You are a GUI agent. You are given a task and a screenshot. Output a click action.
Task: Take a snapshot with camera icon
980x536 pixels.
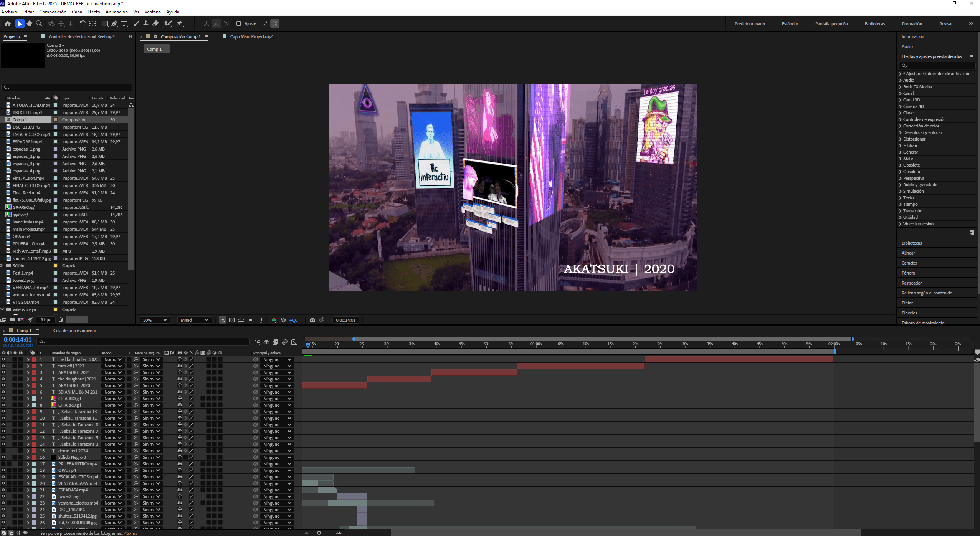(312, 320)
